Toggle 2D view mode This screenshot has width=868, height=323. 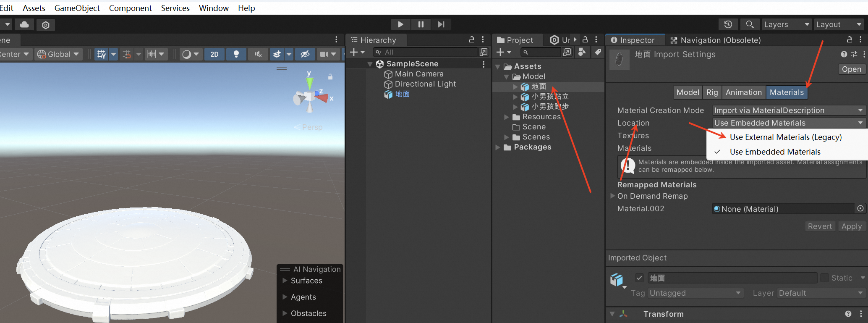click(214, 54)
